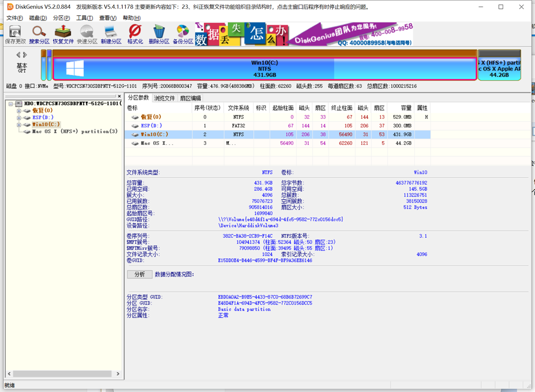Viewport: 535px width, 392px height.
Task: Open the 磁盘(D) menu
Action: pos(38,18)
